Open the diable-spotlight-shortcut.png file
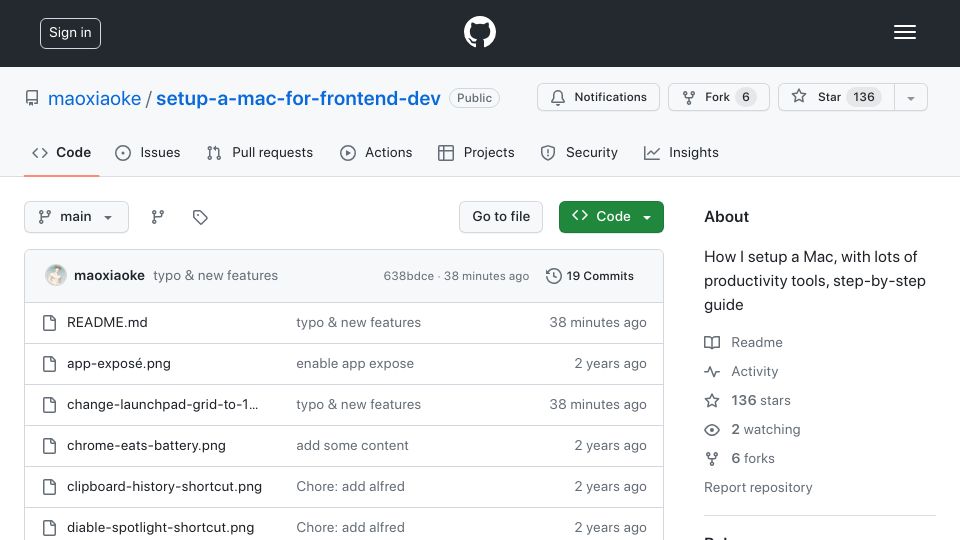The image size is (960, 540). point(160,528)
